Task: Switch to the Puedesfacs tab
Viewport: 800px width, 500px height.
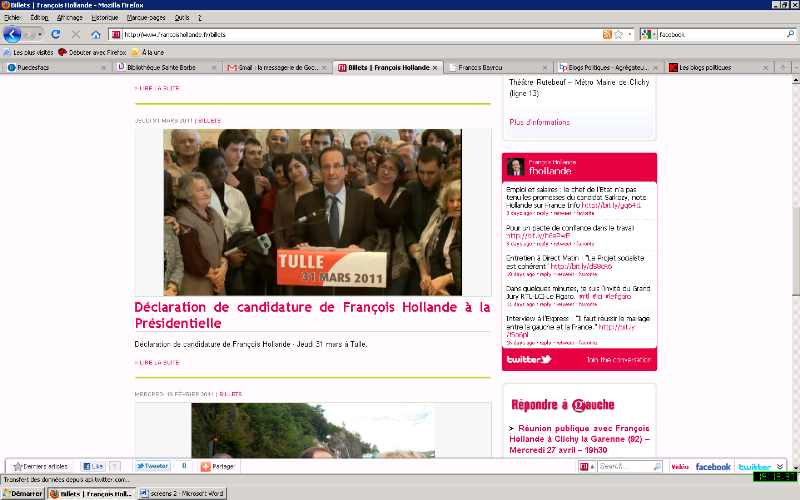Action: [55, 67]
